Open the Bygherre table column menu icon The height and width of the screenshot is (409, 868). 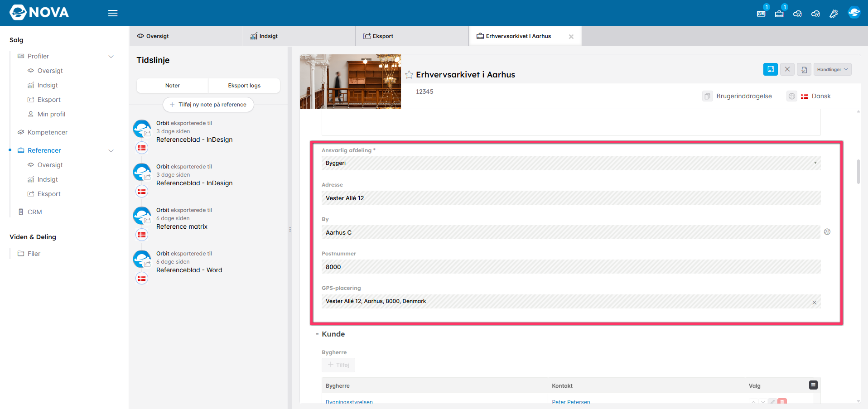813,385
